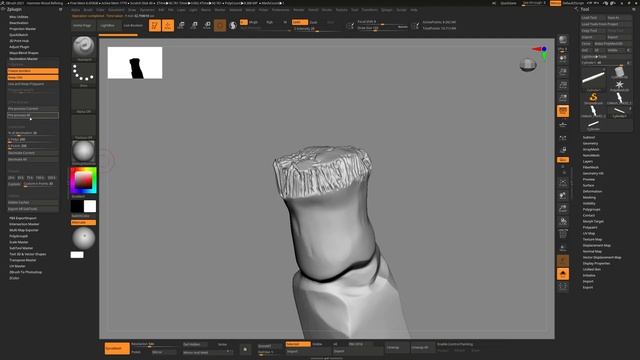
Task: Collapse the Decimation Master section
Action: [x=23, y=59]
